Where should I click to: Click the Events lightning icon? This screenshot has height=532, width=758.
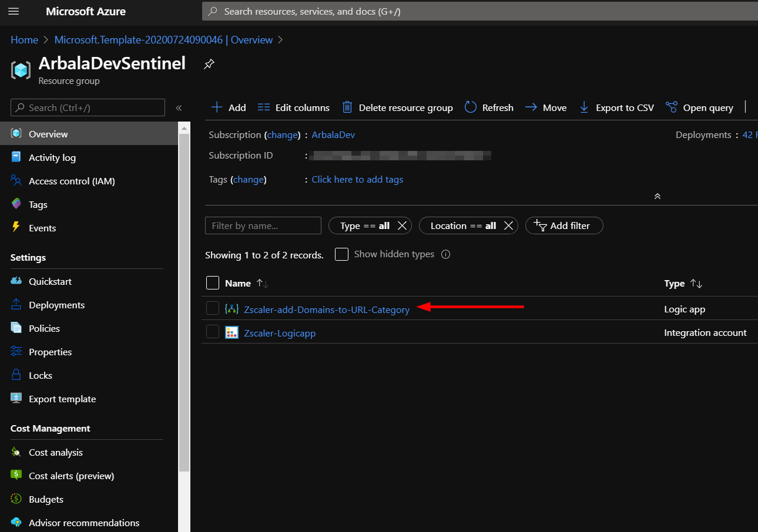(16, 228)
